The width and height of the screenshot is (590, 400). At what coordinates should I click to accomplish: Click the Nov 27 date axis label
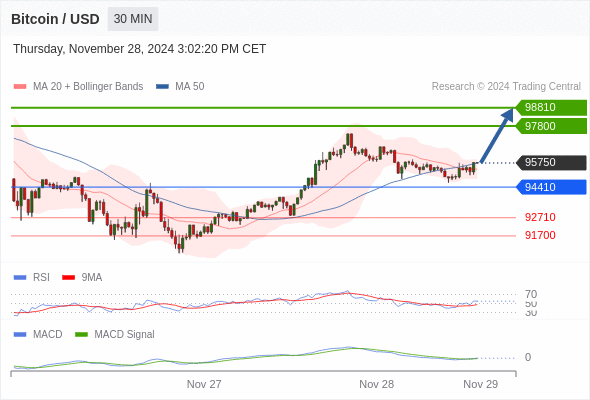pos(204,384)
